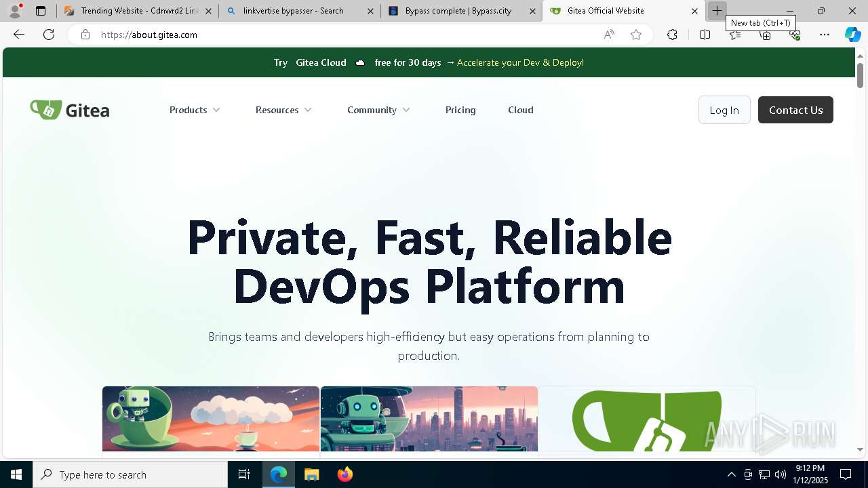The height and width of the screenshot is (488, 868).
Task: Open the Windows Start menu
Action: click(x=16, y=474)
